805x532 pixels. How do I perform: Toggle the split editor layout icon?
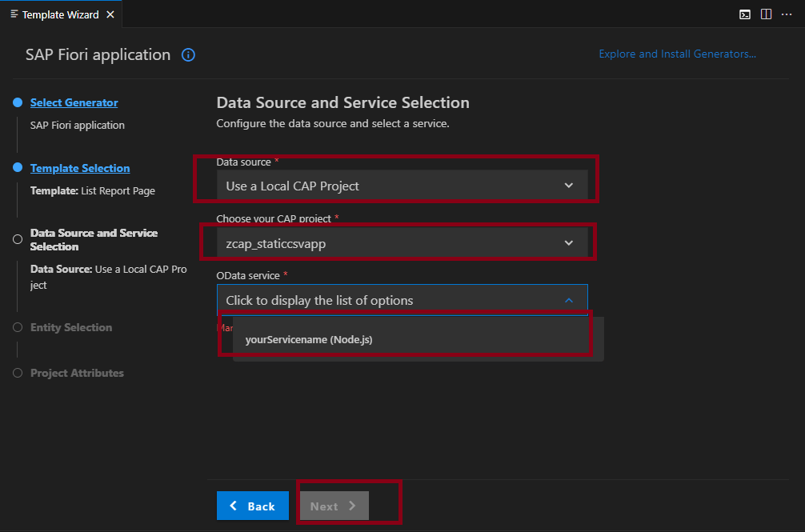(x=766, y=14)
